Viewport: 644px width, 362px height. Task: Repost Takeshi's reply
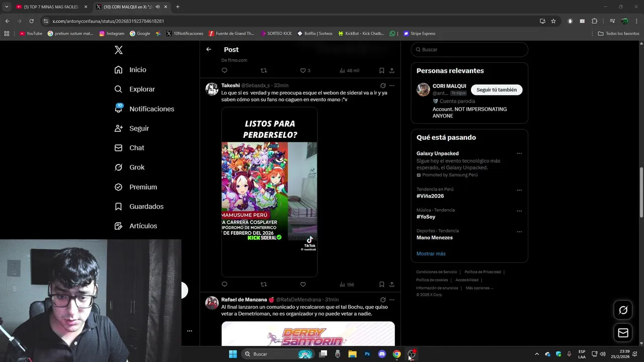point(264,285)
